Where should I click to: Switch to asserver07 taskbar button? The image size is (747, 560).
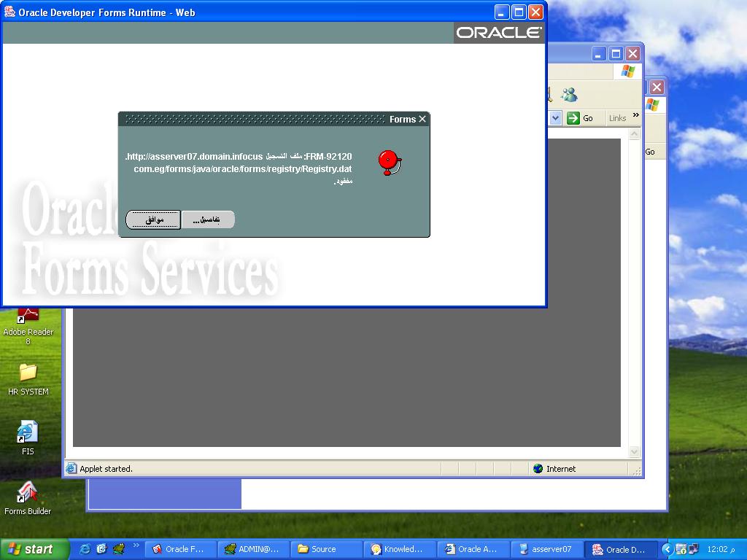coord(547,549)
